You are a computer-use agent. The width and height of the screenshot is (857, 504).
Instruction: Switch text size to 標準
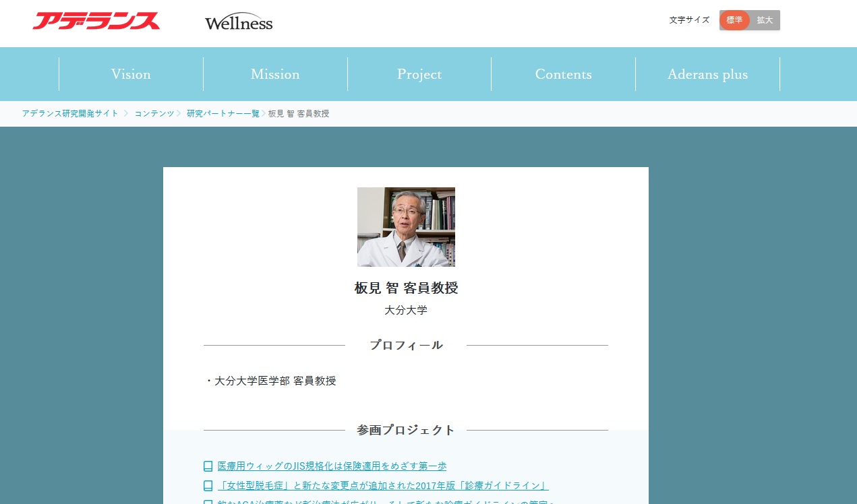point(734,20)
